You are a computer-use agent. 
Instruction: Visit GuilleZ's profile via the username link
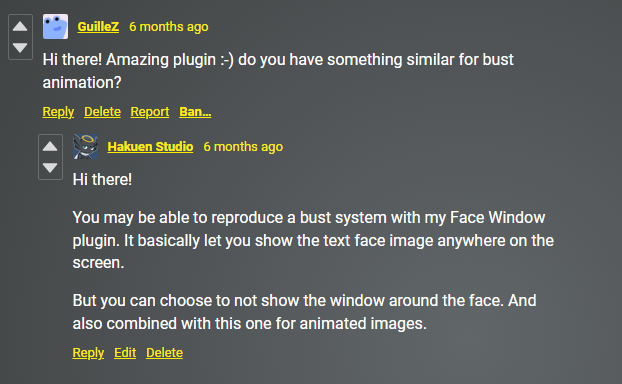[x=98, y=27]
